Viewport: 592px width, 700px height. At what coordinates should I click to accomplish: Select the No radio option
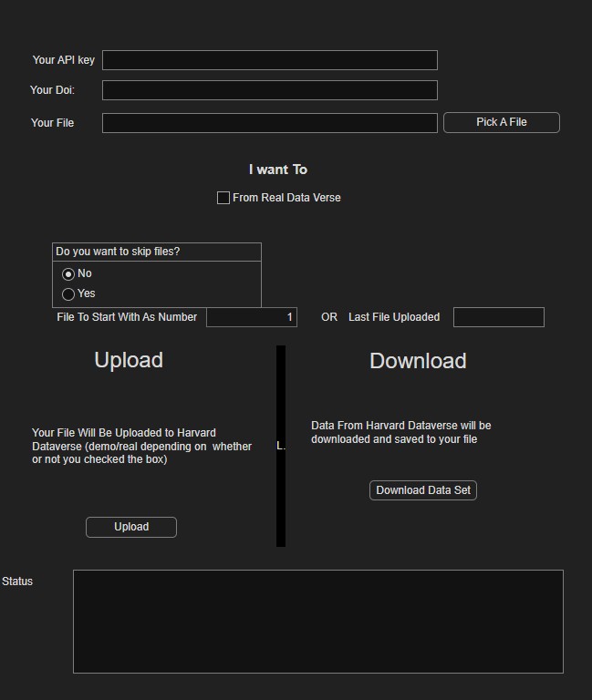pyautogui.click(x=68, y=274)
